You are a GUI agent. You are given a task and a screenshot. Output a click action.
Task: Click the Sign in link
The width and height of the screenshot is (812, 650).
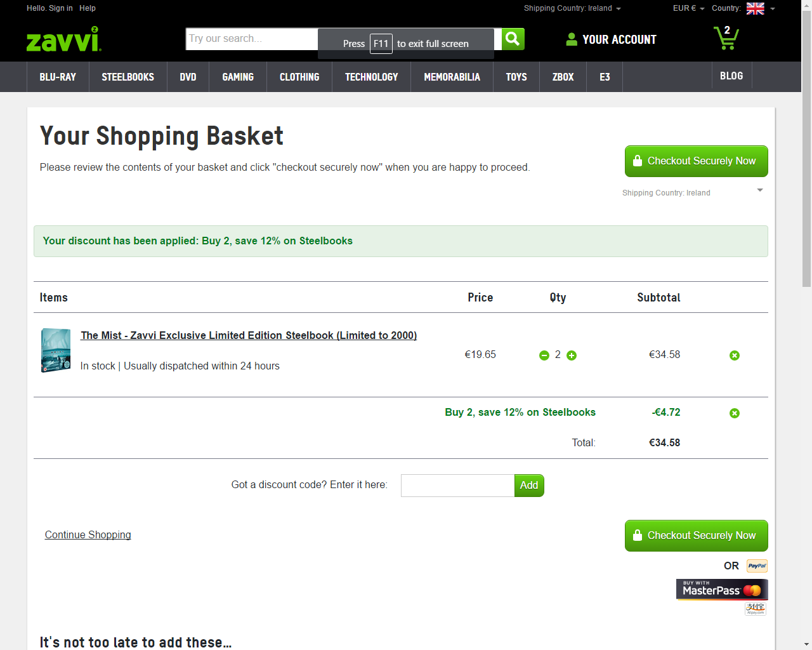point(61,8)
